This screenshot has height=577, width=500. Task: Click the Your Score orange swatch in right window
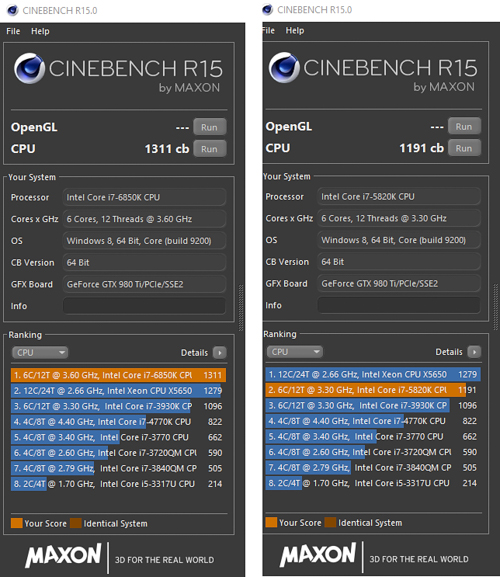coord(271,523)
